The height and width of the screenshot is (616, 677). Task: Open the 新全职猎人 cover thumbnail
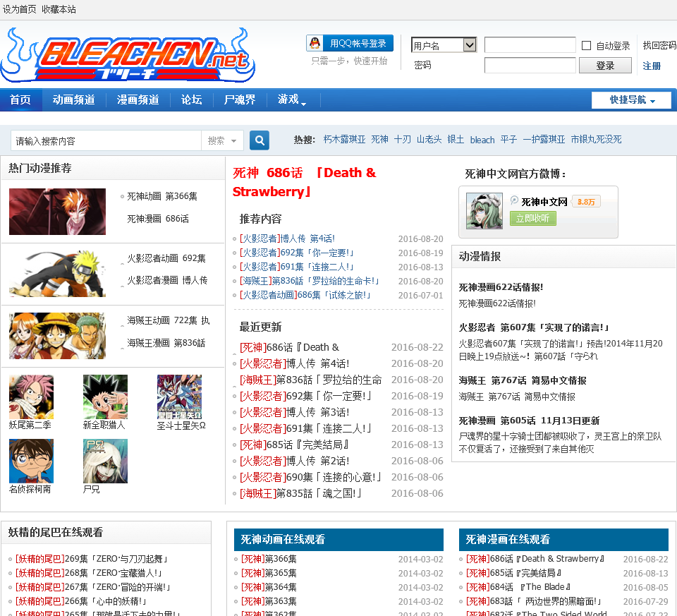coord(105,397)
